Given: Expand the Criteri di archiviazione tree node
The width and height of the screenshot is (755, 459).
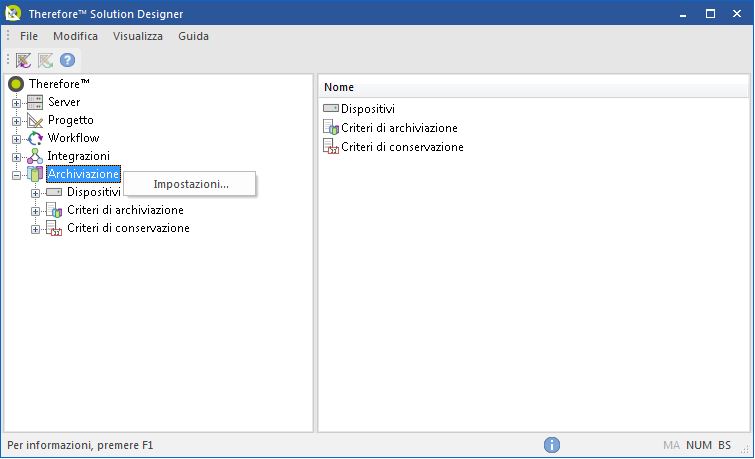Looking at the screenshot, I should tap(35, 211).
